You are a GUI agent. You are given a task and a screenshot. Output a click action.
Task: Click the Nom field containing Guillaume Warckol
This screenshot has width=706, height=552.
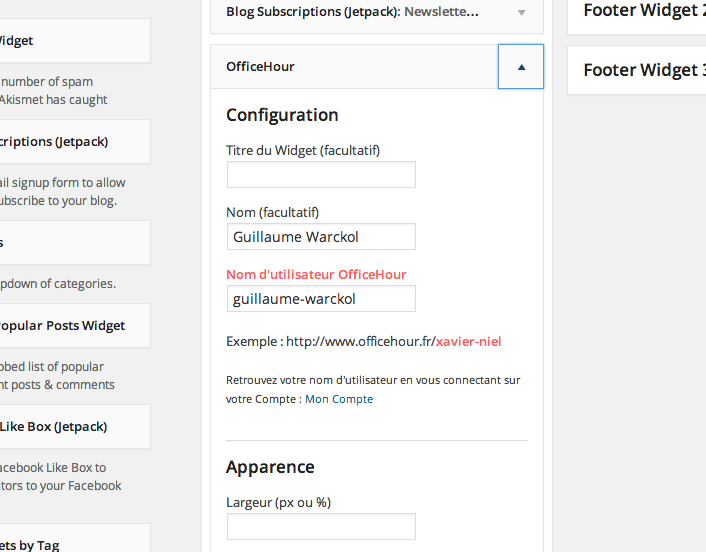click(x=321, y=237)
